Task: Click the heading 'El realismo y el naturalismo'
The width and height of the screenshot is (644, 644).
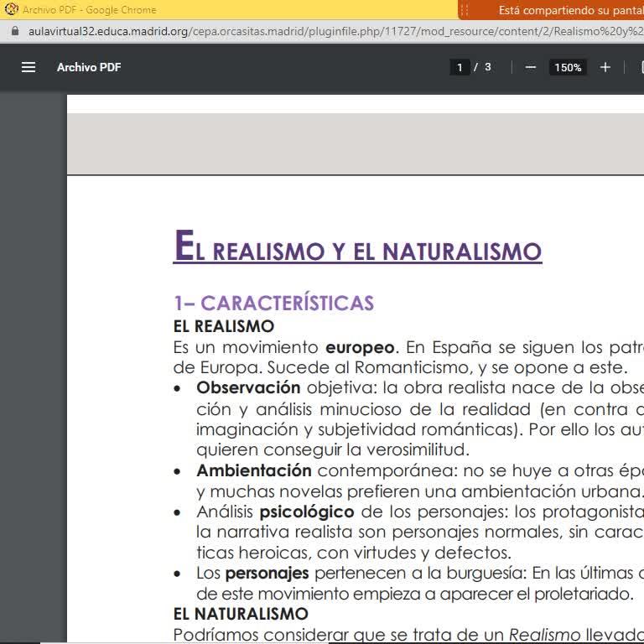Action: pos(358,247)
